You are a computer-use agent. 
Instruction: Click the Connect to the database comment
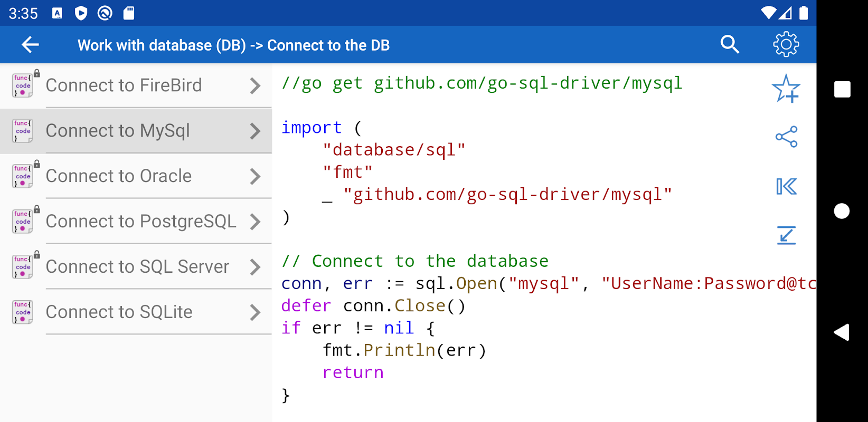click(415, 261)
